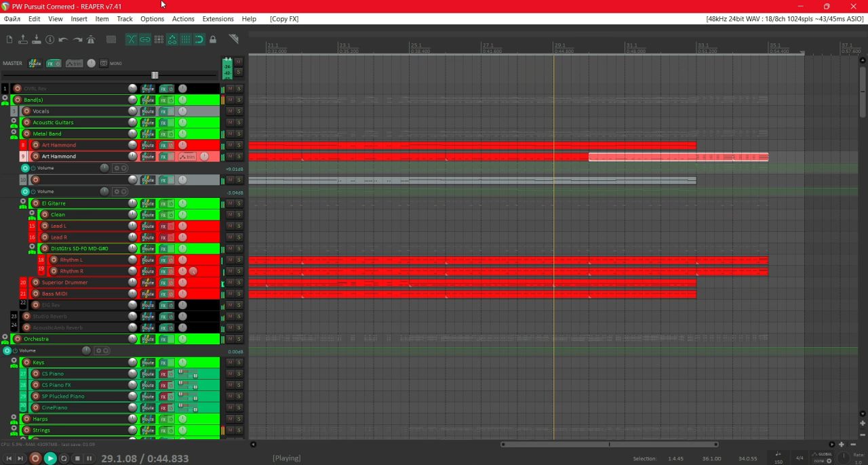Click the trim envelope button on MASTER
The height and width of the screenshot is (465, 868).
(x=74, y=63)
